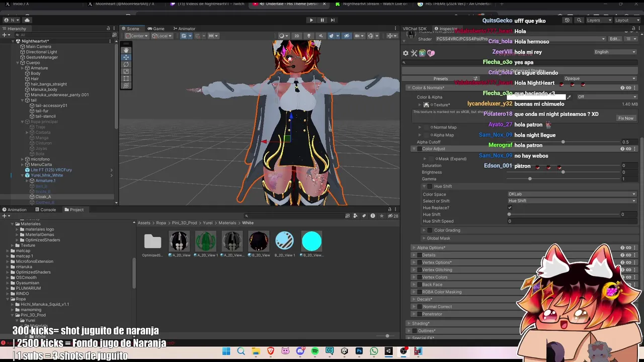The height and width of the screenshot is (362, 644).
Task: Select the striped B_2D_View 1 material
Action: point(285,245)
